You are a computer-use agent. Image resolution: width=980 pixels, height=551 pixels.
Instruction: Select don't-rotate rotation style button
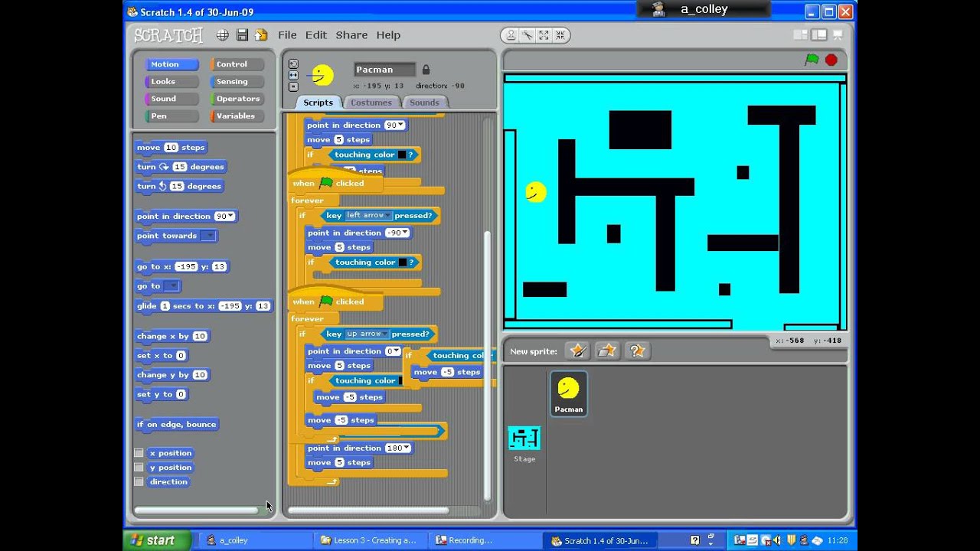tap(293, 86)
